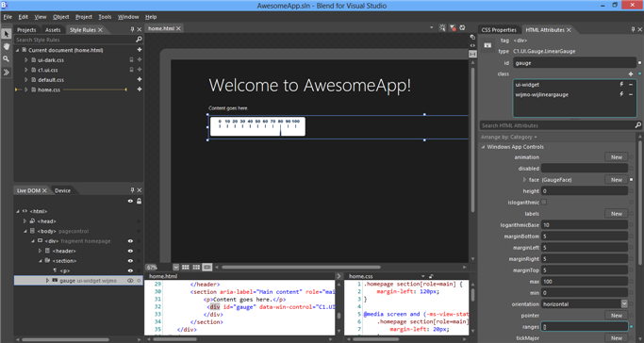Click the plus icon to add a class
Image resolution: width=644 pixels, height=343 pixels.
pyautogui.click(x=631, y=73)
